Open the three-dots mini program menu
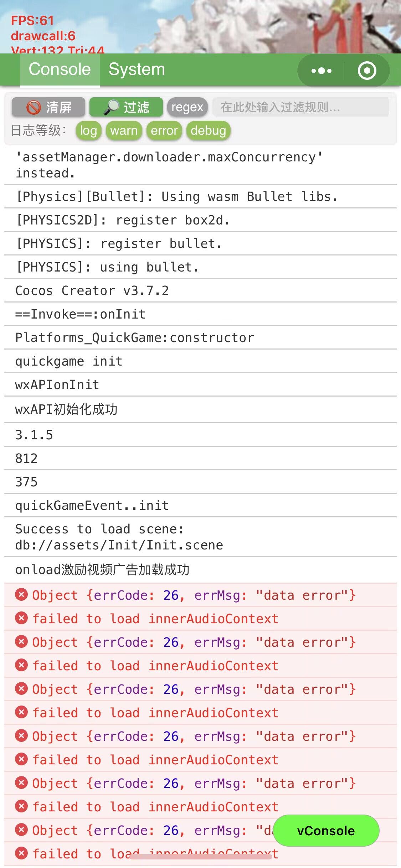The width and height of the screenshot is (401, 868). [x=321, y=71]
